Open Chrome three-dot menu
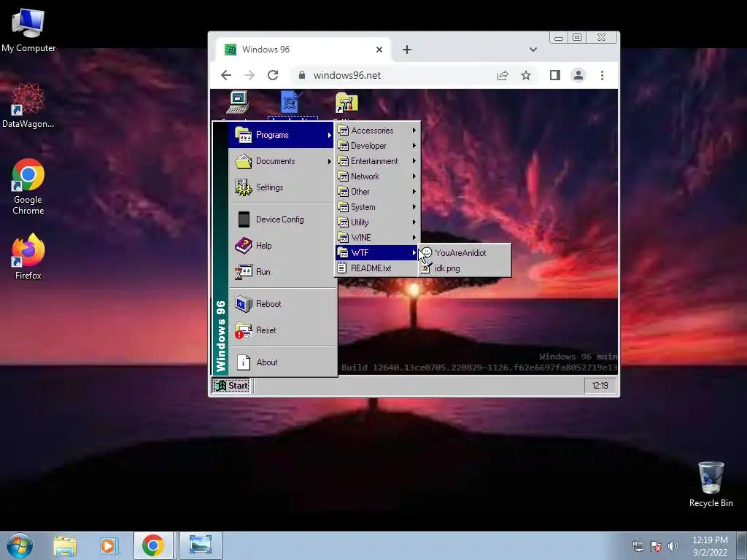The height and width of the screenshot is (560, 747). (x=602, y=75)
